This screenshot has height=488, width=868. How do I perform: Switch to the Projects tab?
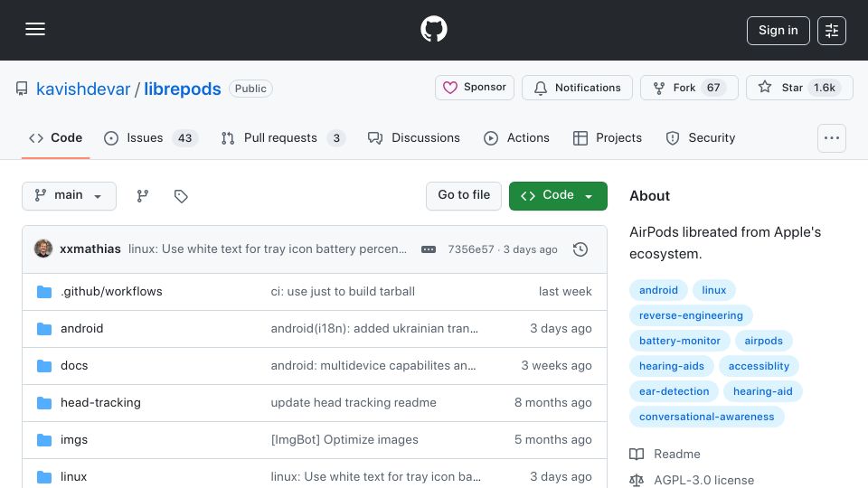tap(608, 137)
